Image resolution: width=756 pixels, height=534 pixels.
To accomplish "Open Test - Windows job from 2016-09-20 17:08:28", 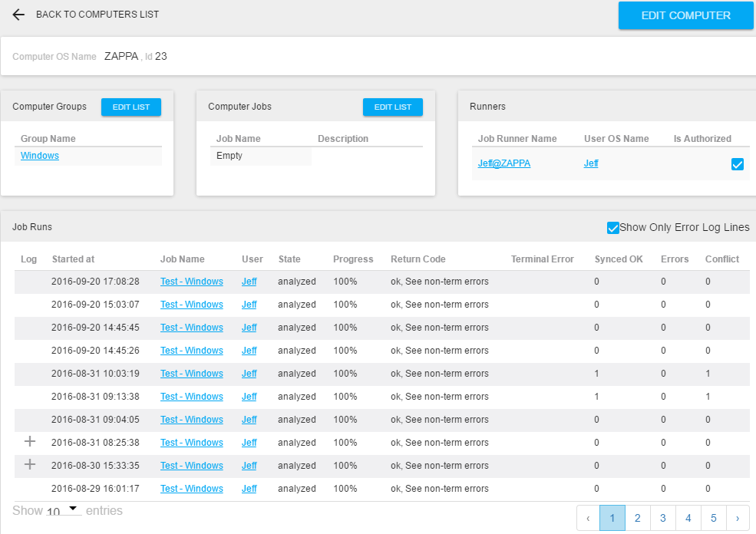I will click(192, 282).
